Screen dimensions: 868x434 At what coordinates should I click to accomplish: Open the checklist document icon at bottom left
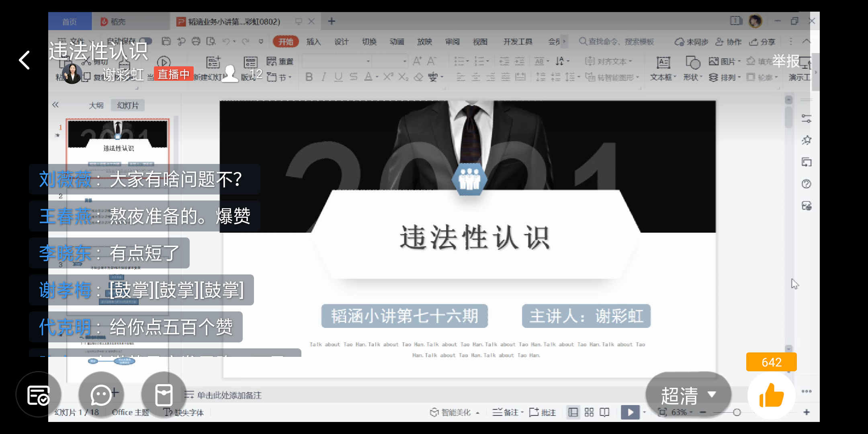39,395
